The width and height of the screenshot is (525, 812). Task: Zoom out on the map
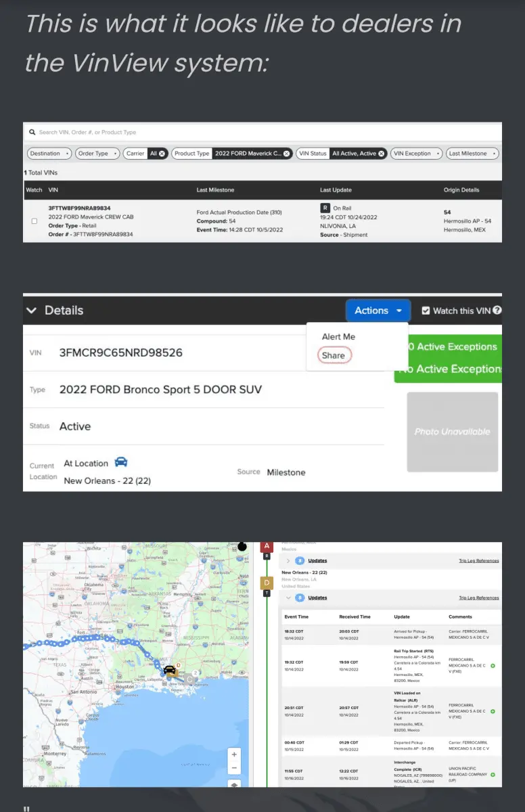tap(234, 769)
